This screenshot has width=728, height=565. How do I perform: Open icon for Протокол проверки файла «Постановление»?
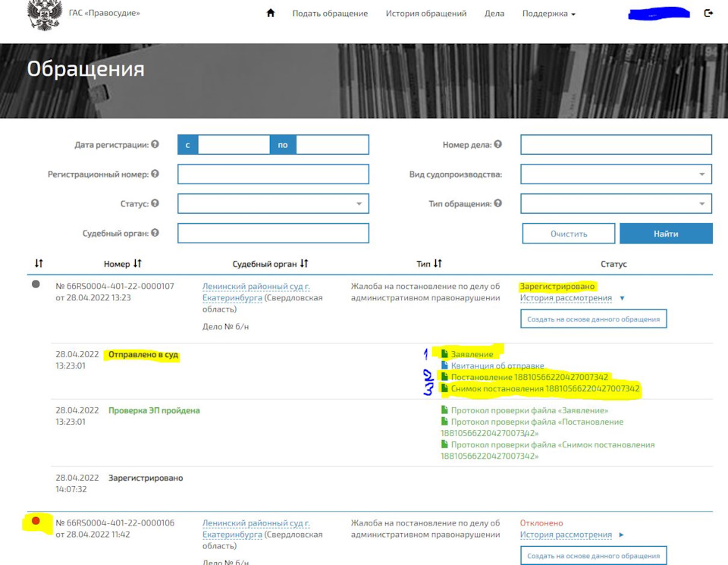coord(444,422)
